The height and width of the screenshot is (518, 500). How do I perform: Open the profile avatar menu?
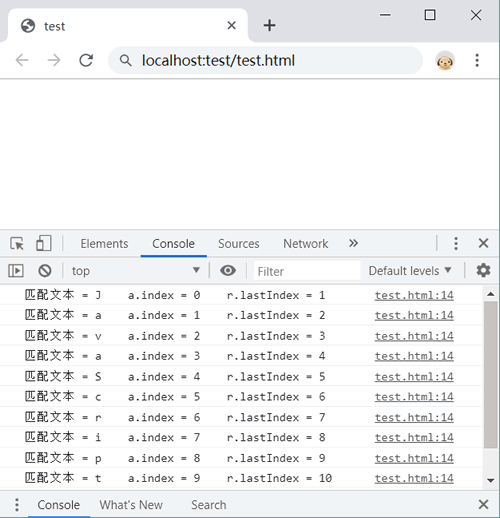coord(445,61)
